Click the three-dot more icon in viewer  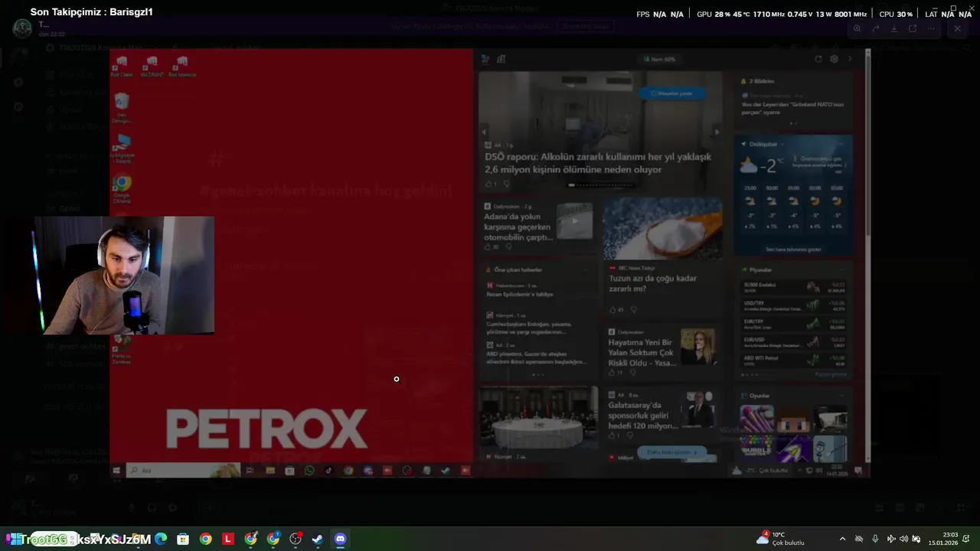coord(931,28)
